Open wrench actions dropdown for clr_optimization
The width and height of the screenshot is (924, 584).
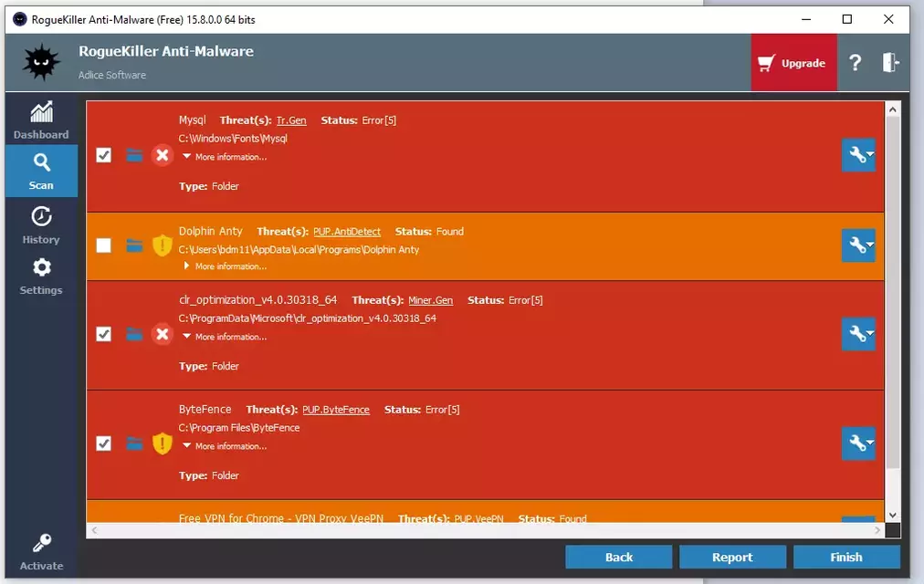pos(858,334)
